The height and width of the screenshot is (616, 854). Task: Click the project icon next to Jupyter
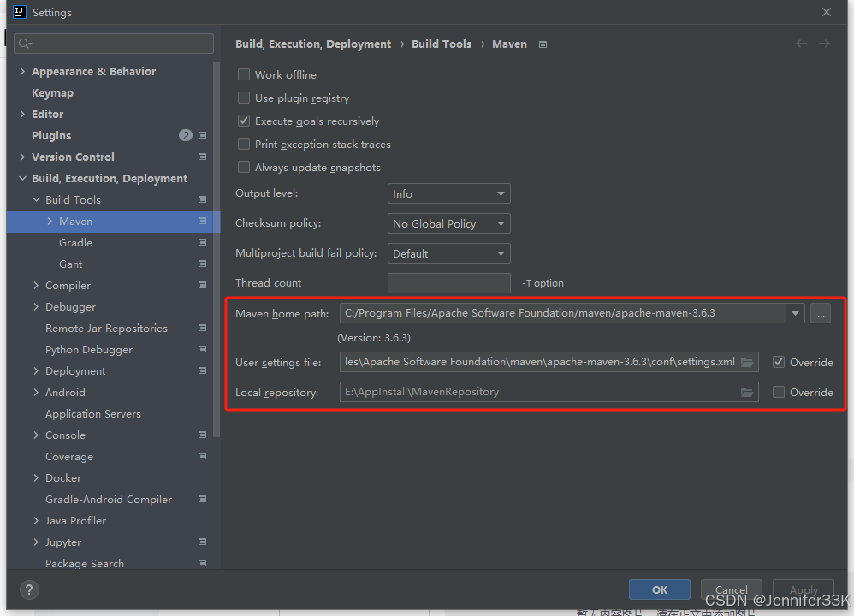202,542
